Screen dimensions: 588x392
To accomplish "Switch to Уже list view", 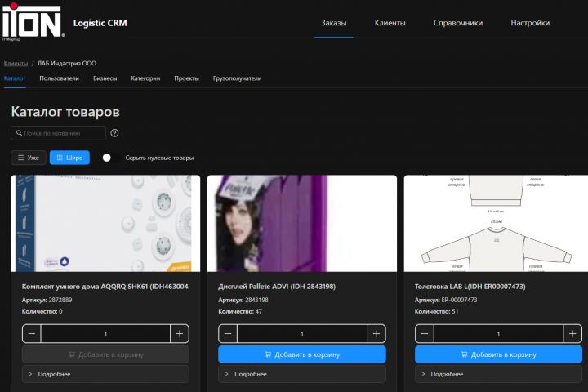I will coord(29,158).
